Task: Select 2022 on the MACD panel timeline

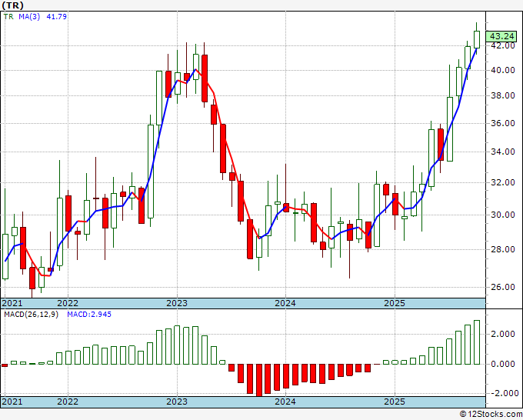Action: click(68, 402)
